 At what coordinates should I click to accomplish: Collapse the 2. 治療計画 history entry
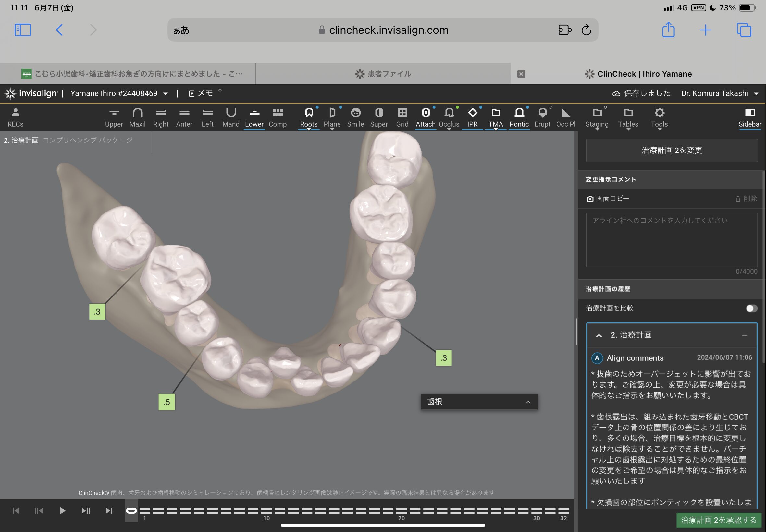coord(599,335)
